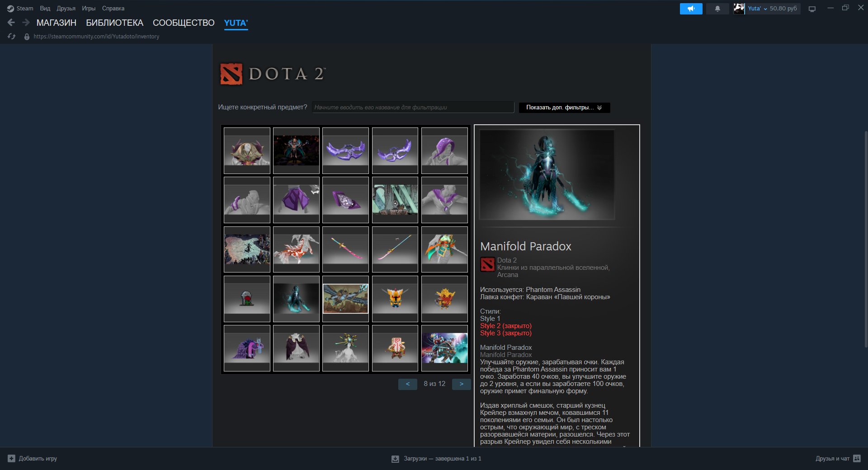This screenshot has width=868, height=470.
Task: Select the colorful battle loading screen item
Action: pyautogui.click(x=444, y=348)
